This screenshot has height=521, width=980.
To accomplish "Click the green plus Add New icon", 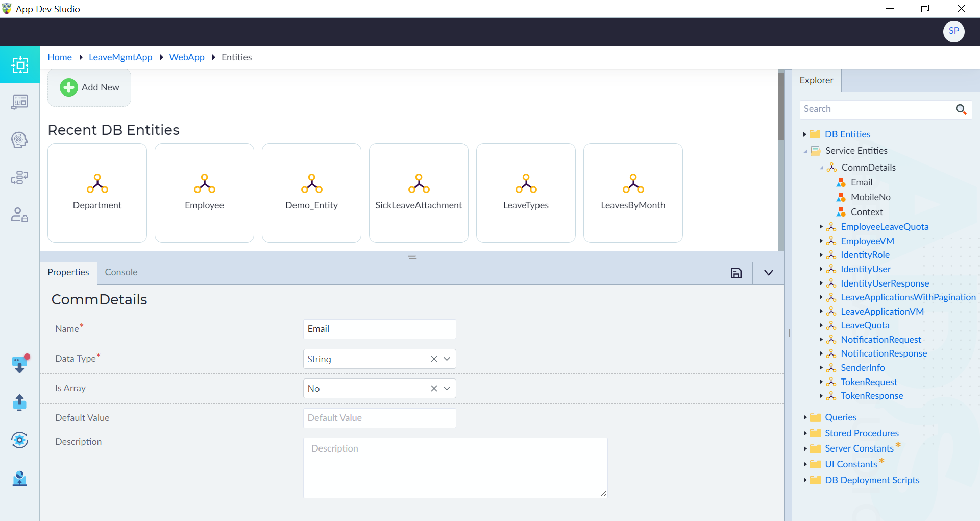I will pyautogui.click(x=69, y=87).
